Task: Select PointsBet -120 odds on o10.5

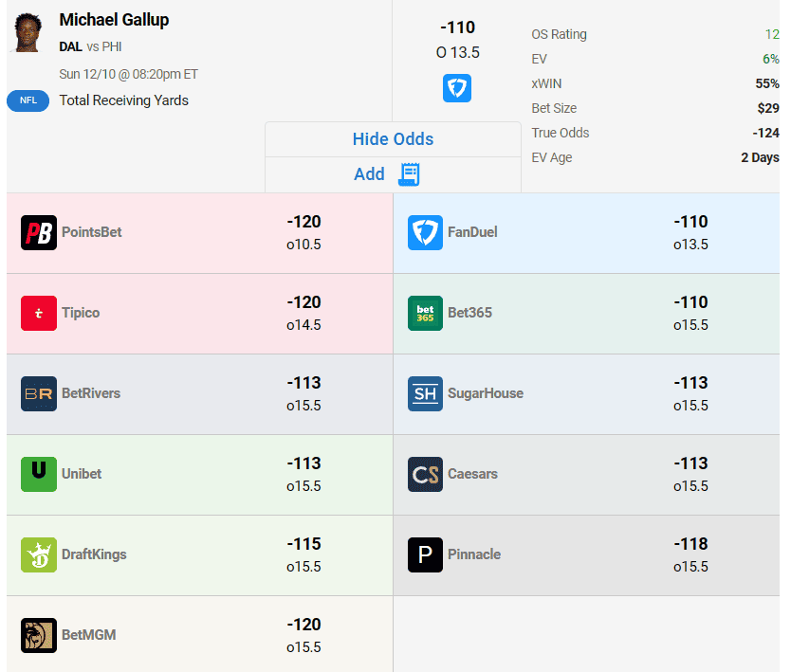Action: coord(304,223)
